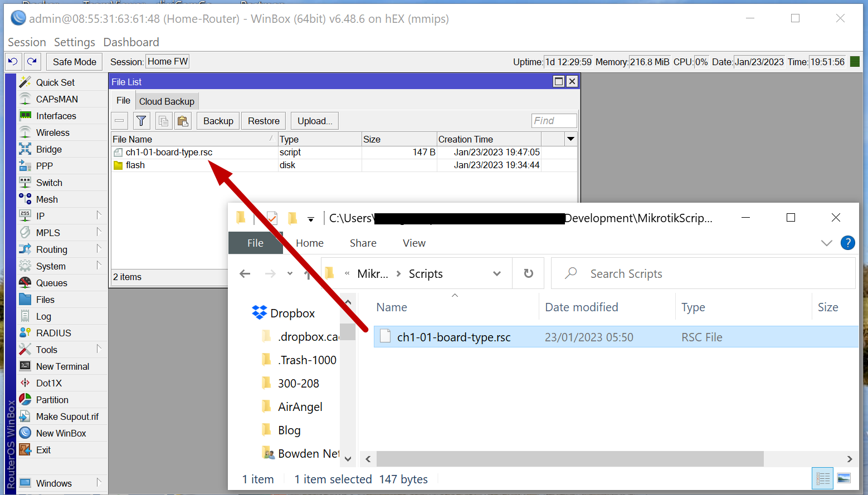Open the File List column chooser dropdown
868x495 pixels.
click(570, 139)
